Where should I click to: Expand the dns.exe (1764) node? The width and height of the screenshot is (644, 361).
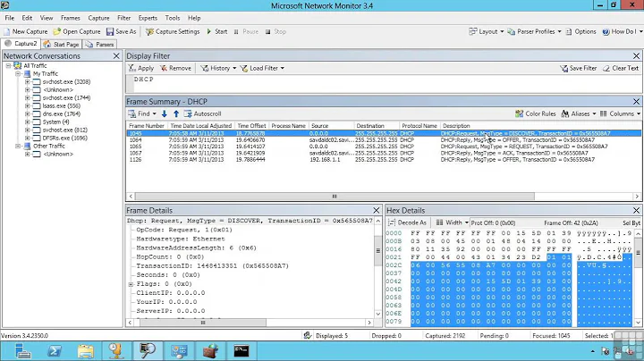tap(28, 114)
